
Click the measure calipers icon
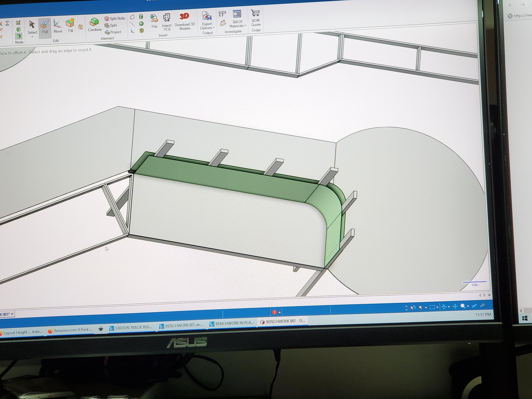[222, 14]
